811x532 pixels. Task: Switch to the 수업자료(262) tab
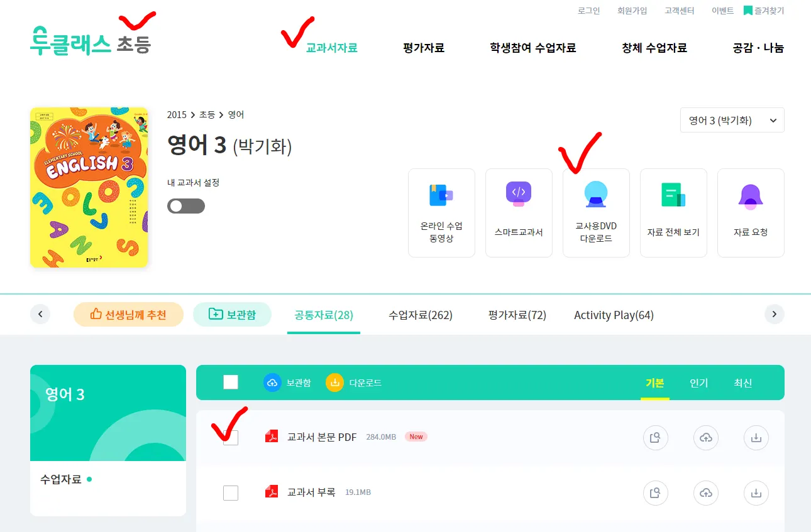(420, 315)
